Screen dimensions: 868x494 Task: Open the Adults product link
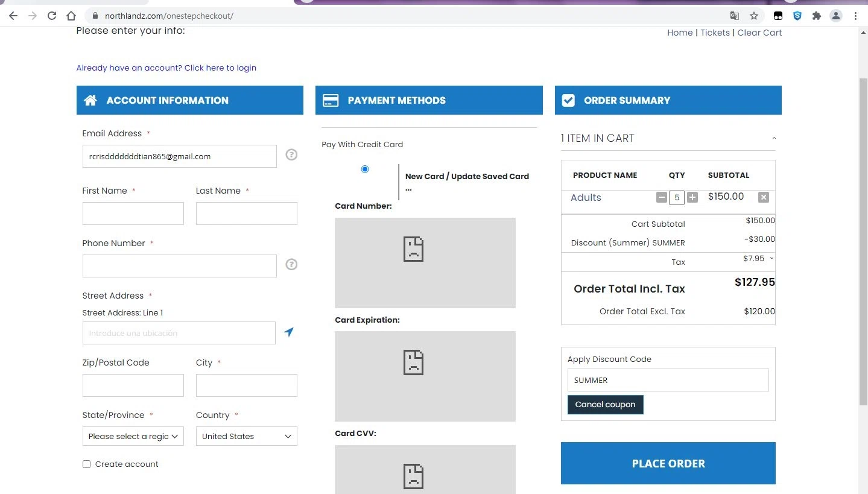pyautogui.click(x=586, y=197)
